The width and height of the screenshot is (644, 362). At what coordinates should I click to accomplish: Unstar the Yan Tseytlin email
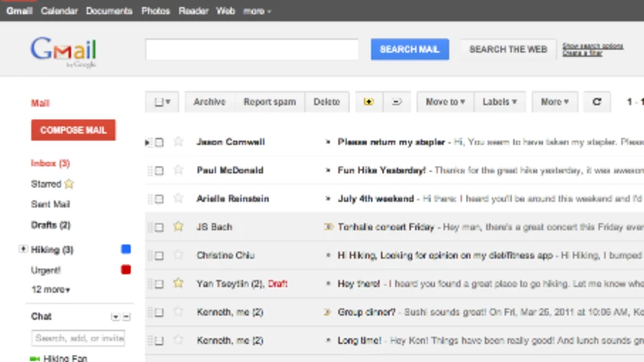click(178, 283)
